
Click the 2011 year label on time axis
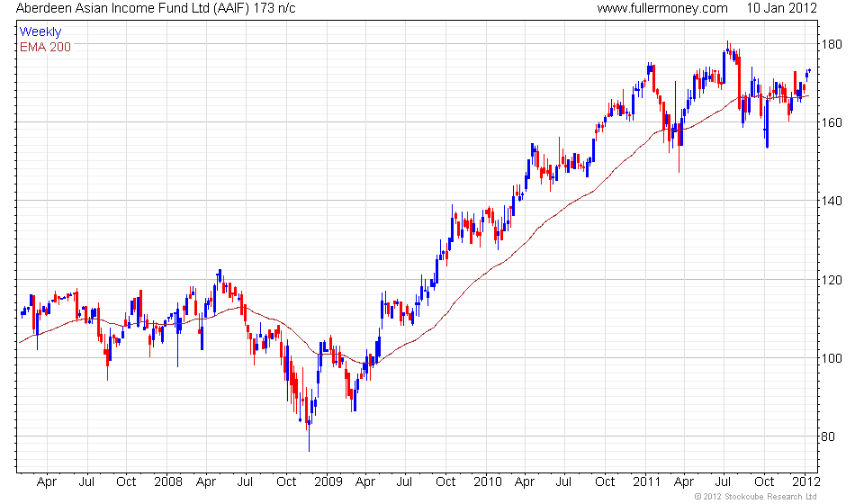click(646, 482)
